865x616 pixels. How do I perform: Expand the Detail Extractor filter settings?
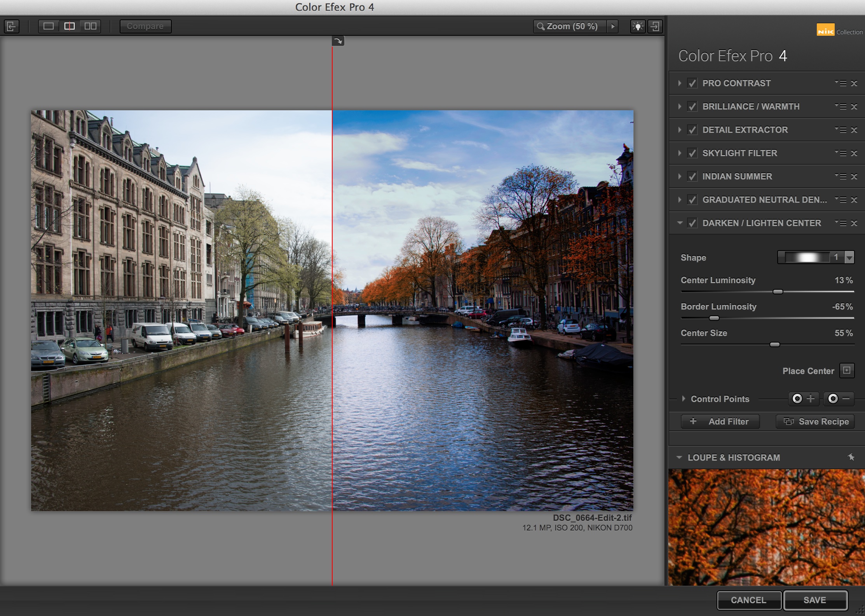pyautogui.click(x=680, y=130)
